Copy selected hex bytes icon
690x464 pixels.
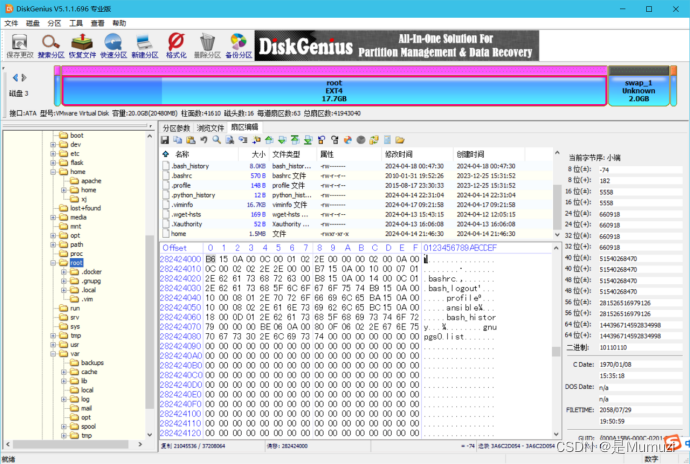point(177,140)
